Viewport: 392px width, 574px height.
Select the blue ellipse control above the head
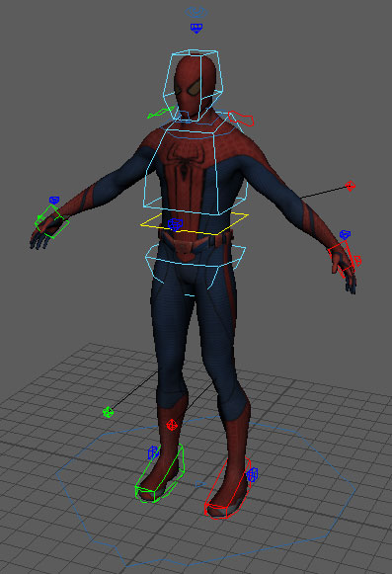coord(196,12)
